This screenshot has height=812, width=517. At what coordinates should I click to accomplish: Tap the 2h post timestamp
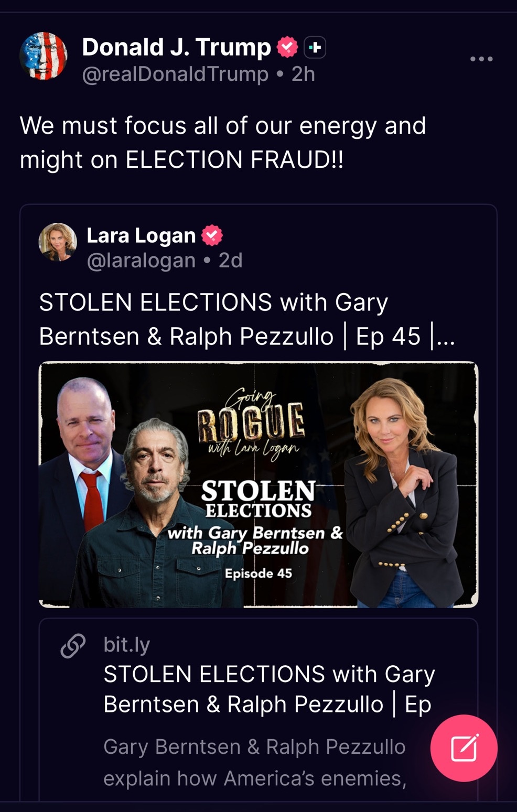303,74
